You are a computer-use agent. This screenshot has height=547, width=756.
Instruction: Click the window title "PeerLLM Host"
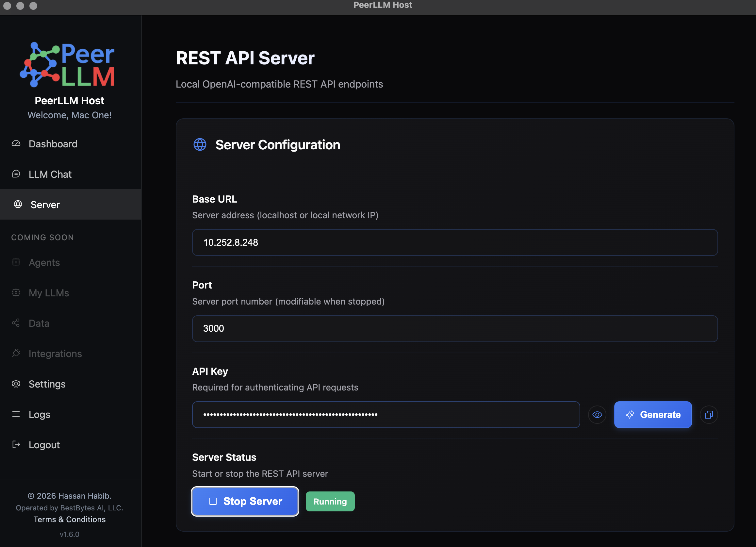click(383, 5)
